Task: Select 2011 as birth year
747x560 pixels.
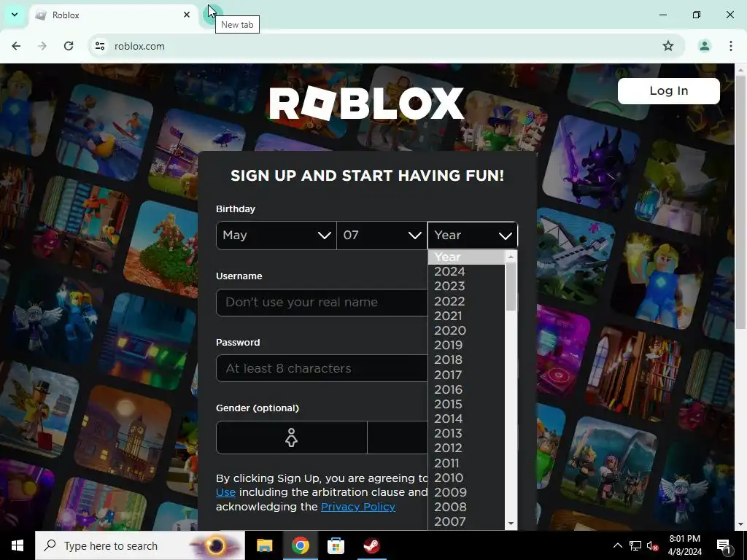Action: [466, 463]
